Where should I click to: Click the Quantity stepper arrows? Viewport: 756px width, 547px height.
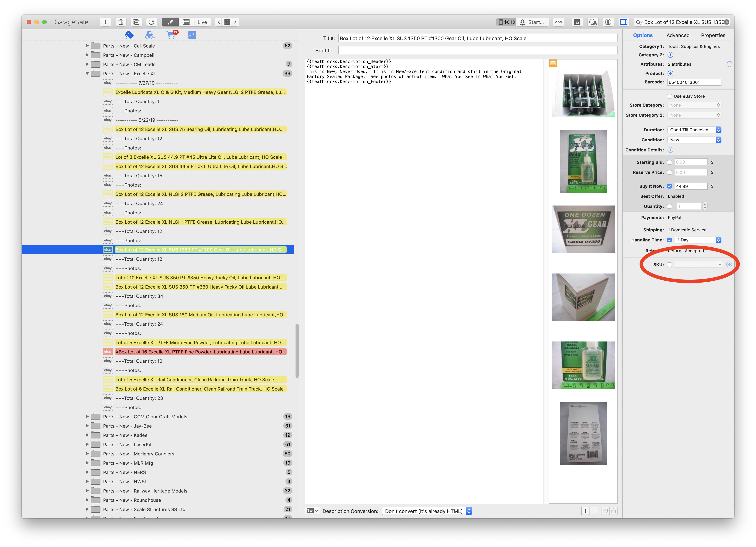(705, 206)
